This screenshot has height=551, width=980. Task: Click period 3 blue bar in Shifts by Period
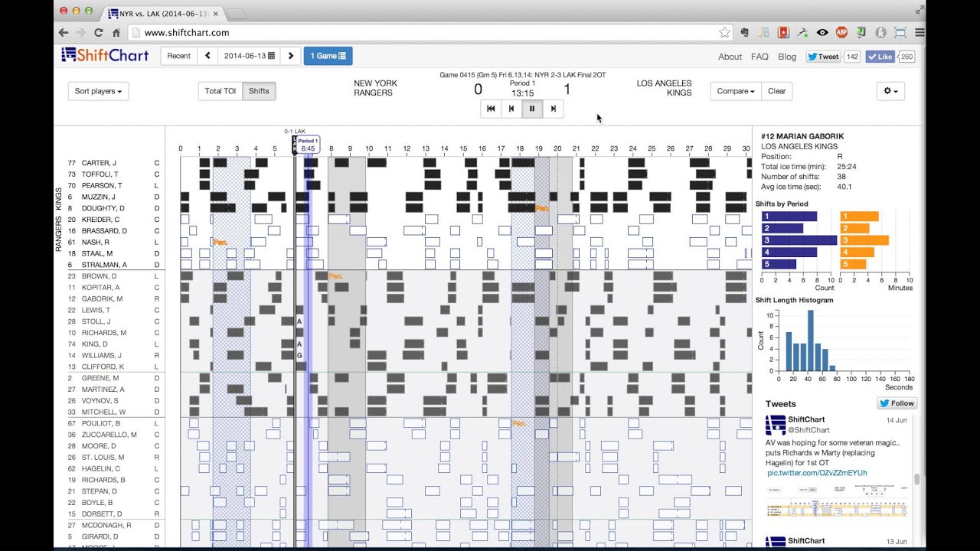point(799,240)
